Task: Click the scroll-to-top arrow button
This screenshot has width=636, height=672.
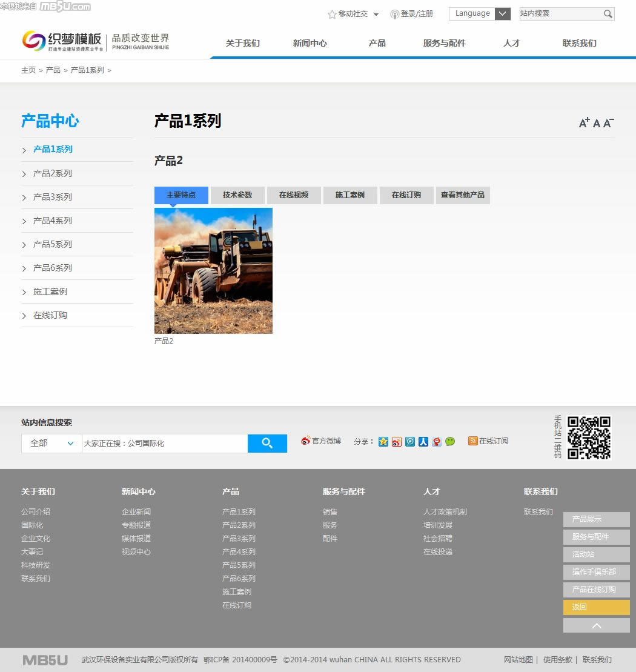Action: pyautogui.click(x=596, y=625)
